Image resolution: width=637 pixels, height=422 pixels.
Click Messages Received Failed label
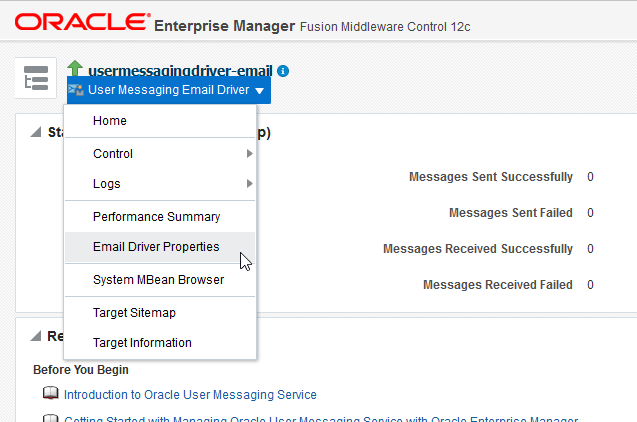[x=498, y=285]
